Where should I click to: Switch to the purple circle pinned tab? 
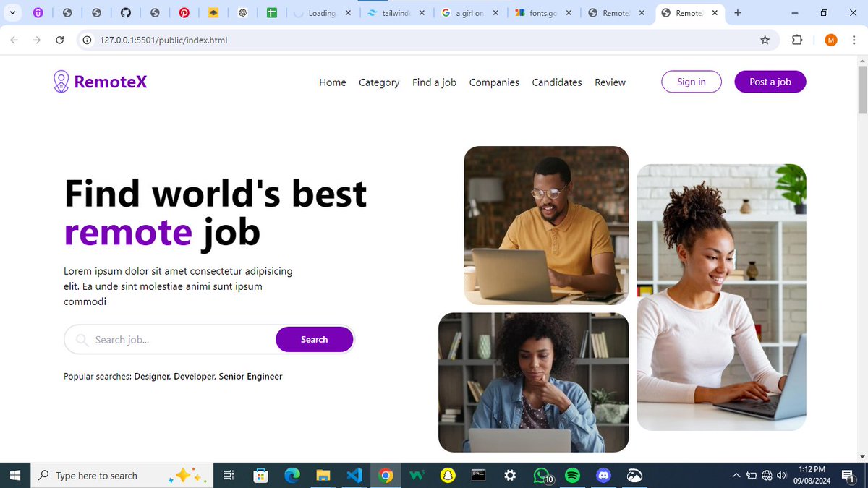click(38, 13)
